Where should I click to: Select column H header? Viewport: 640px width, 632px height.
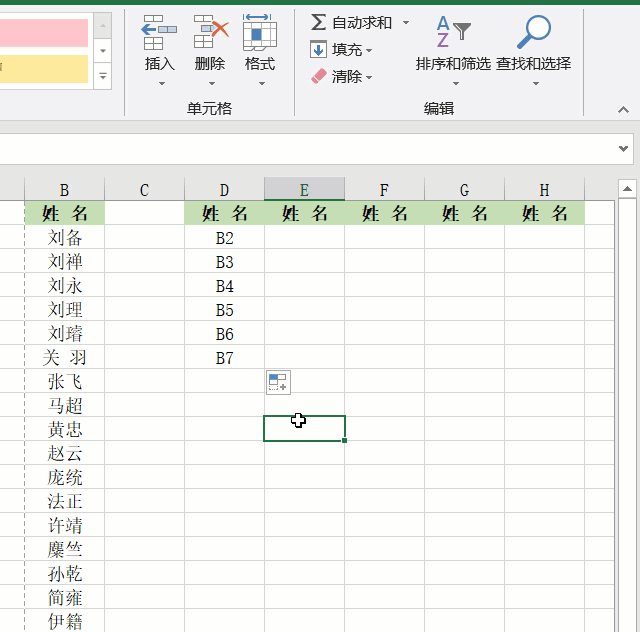544,190
